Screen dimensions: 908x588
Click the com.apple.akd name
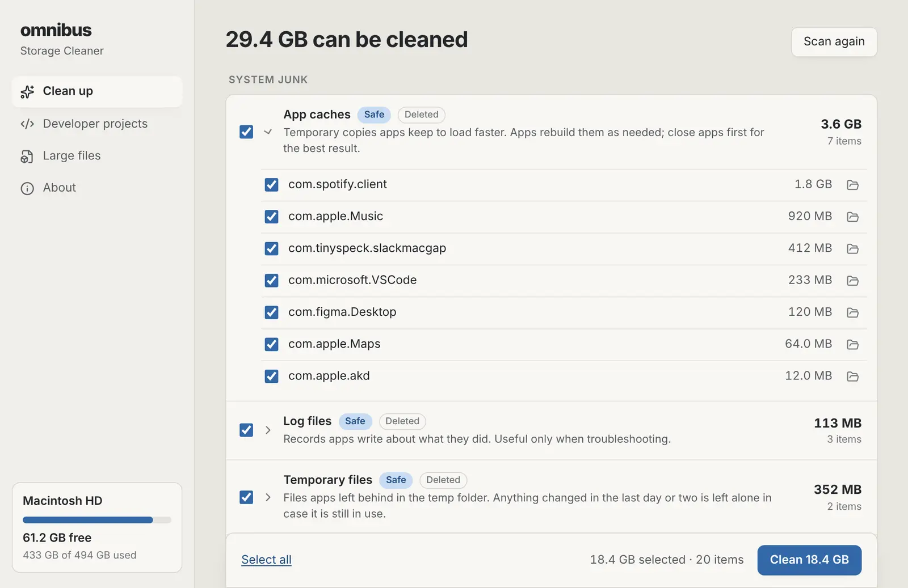tap(329, 376)
